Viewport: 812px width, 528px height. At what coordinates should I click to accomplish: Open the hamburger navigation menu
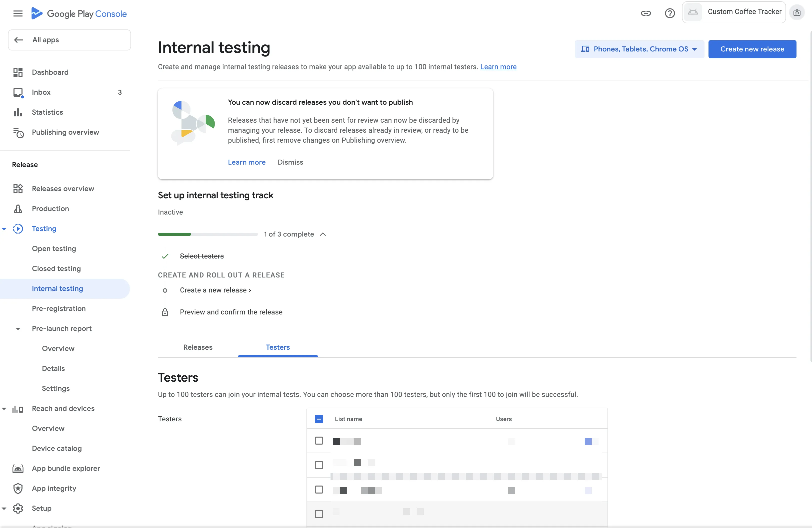click(18, 14)
